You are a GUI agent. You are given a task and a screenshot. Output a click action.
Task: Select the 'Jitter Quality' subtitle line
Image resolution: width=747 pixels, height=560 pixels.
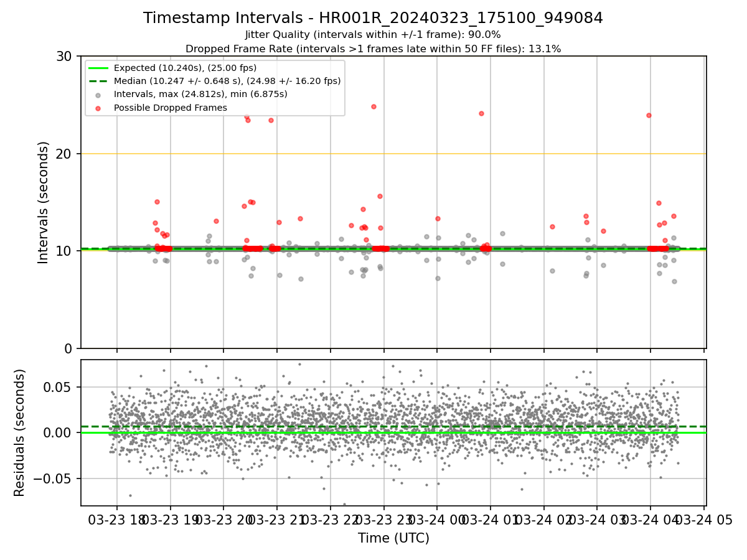point(373,35)
